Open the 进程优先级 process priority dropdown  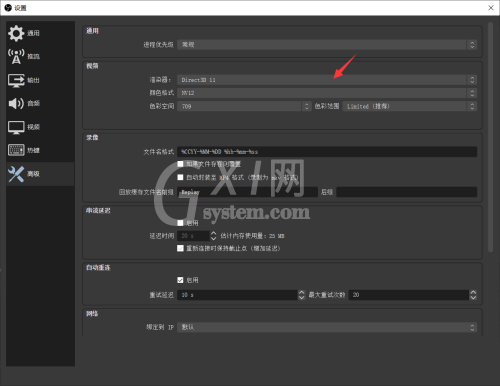(327, 45)
